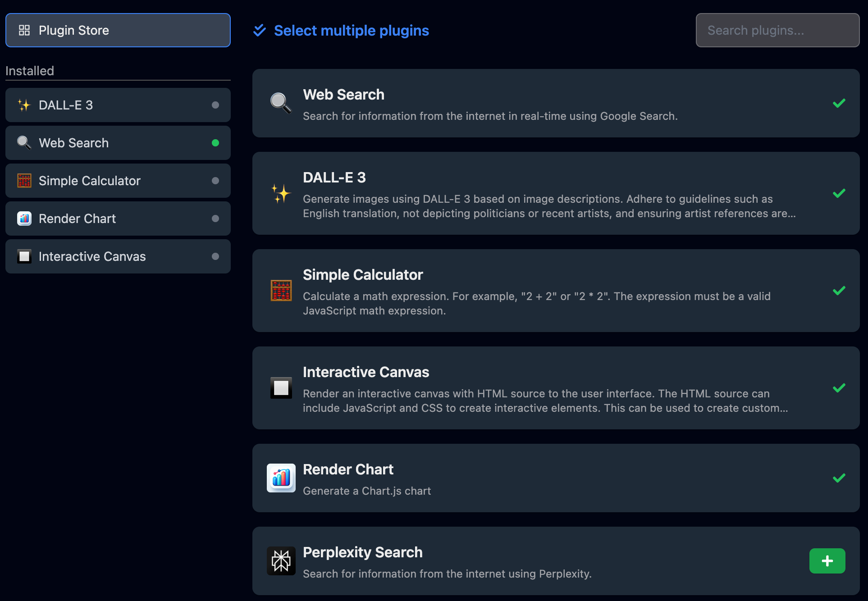Select Simple Calculator from Installed list
Screen dimensions: 868x601
coord(89,180)
